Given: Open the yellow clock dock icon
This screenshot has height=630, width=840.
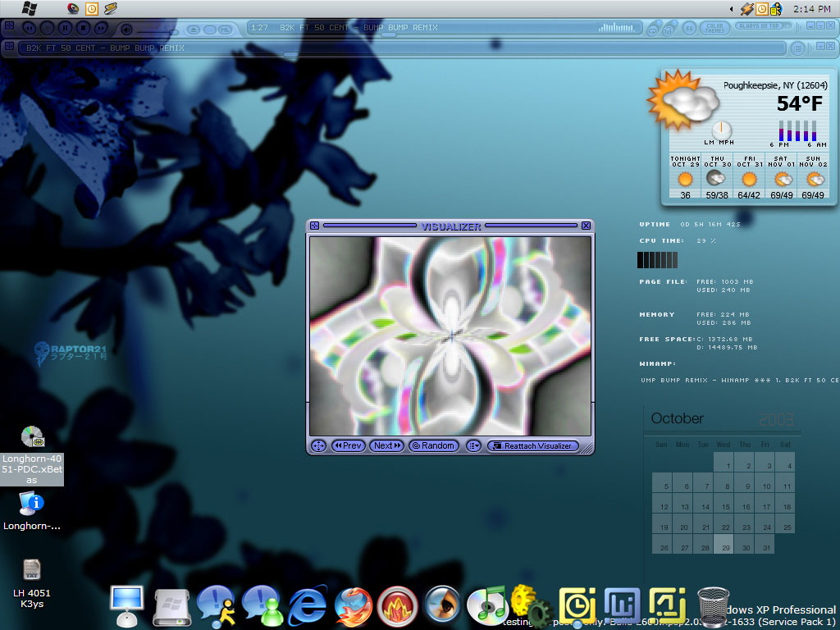Looking at the screenshot, I should pos(577,605).
